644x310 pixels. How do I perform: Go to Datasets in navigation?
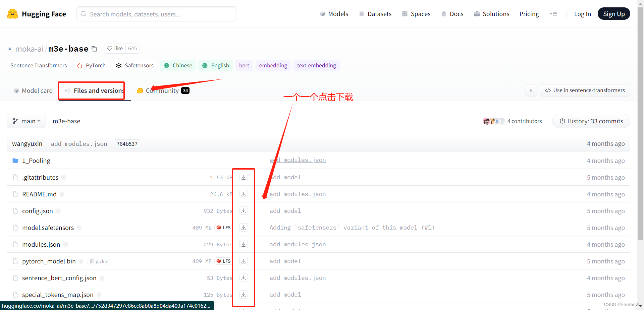click(x=375, y=14)
